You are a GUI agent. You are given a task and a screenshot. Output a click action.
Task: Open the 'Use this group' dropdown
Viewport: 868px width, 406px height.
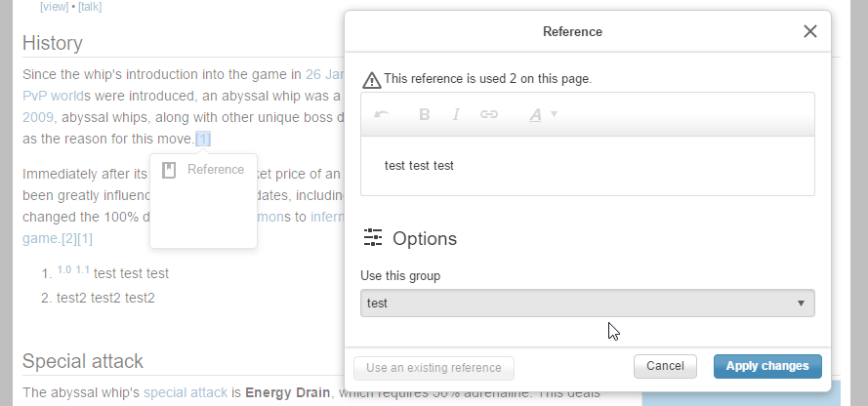tap(587, 304)
